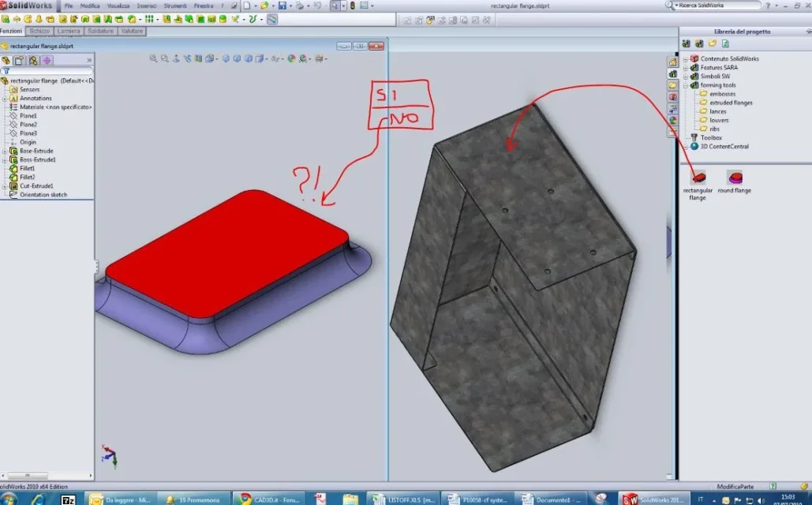The width and height of the screenshot is (812, 505).
Task: Click the Print icon in top toolbar
Action: (x=299, y=6)
